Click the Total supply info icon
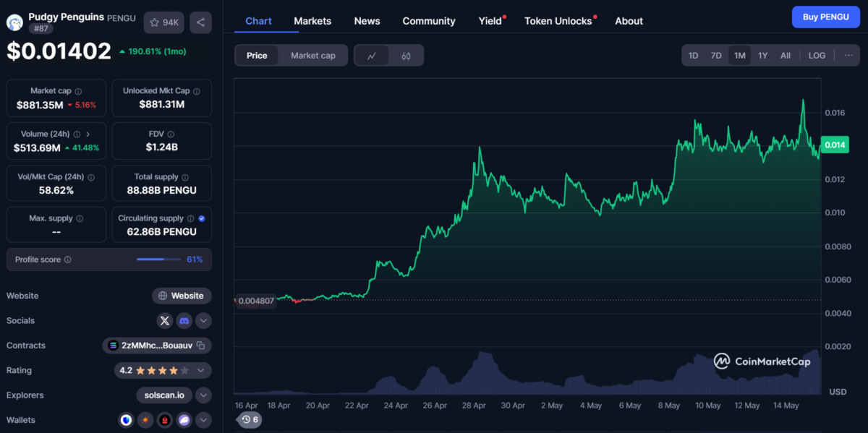The image size is (868, 433). pos(184,177)
